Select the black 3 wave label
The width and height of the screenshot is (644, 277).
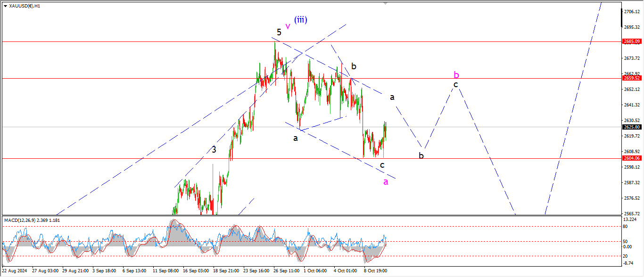click(214, 149)
